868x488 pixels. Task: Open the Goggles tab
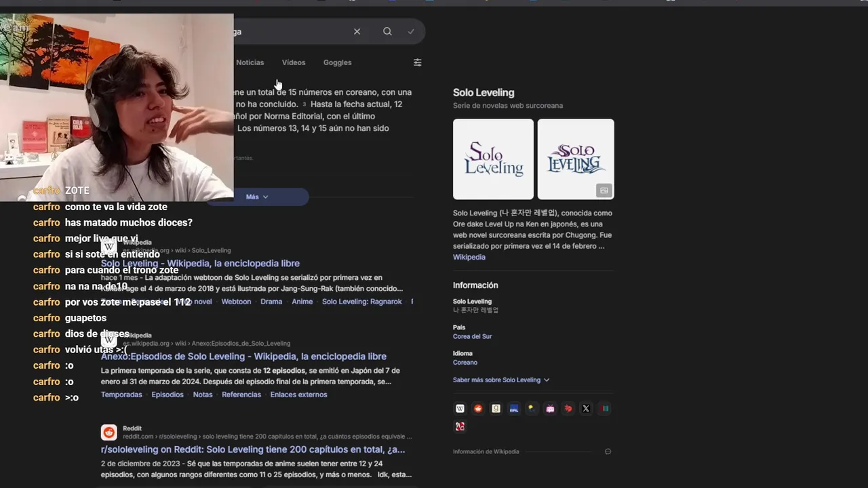coord(337,62)
